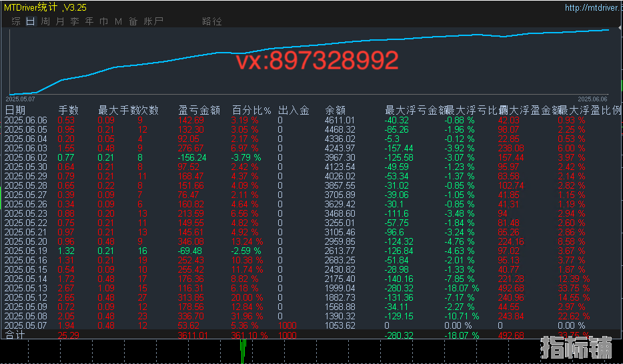
Task: Select the M tab
Action: click(x=118, y=21)
